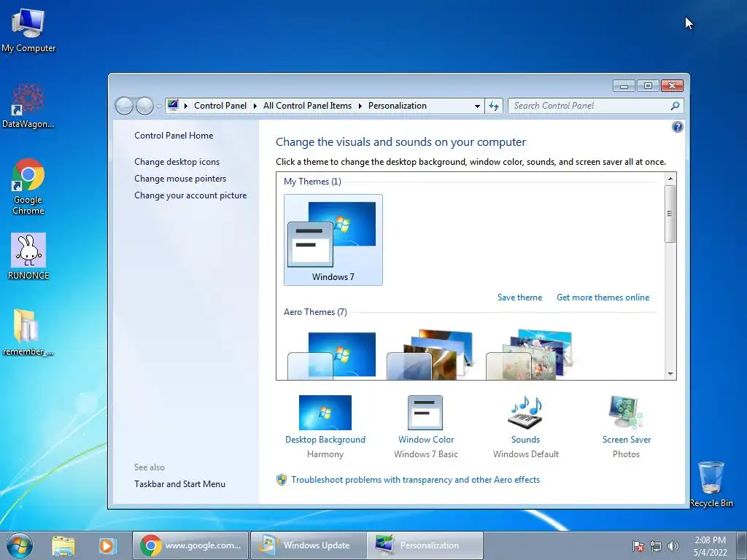The image size is (747, 560).
Task: Select the Windows 7 theme in My Themes
Action: pyautogui.click(x=333, y=240)
